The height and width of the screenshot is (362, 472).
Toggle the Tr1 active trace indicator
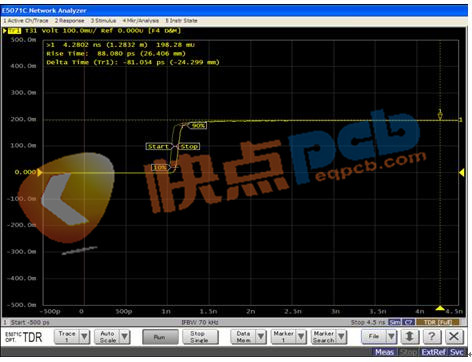tap(14, 31)
